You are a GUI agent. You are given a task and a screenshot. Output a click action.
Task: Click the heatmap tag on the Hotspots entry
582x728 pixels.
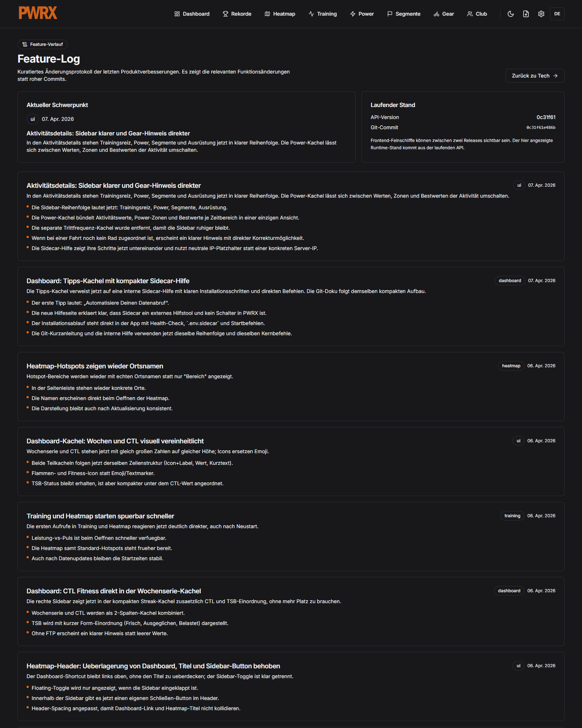(511, 366)
